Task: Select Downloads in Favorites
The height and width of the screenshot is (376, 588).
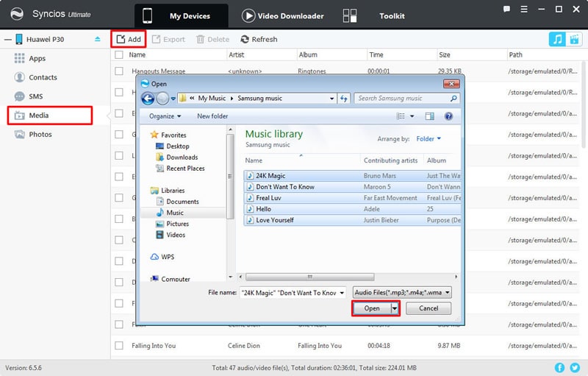Action: [176, 157]
